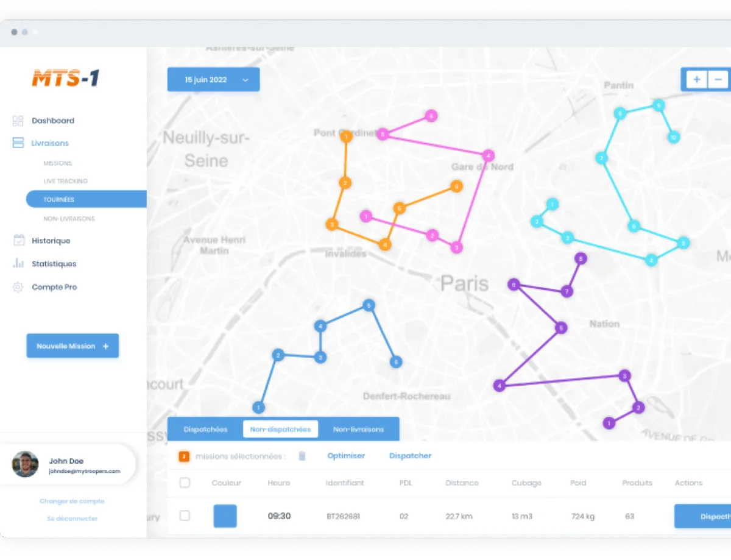This screenshot has width=731, height=560.
Task: Click the Livraisons stack icon
Action: click(18, 143)
